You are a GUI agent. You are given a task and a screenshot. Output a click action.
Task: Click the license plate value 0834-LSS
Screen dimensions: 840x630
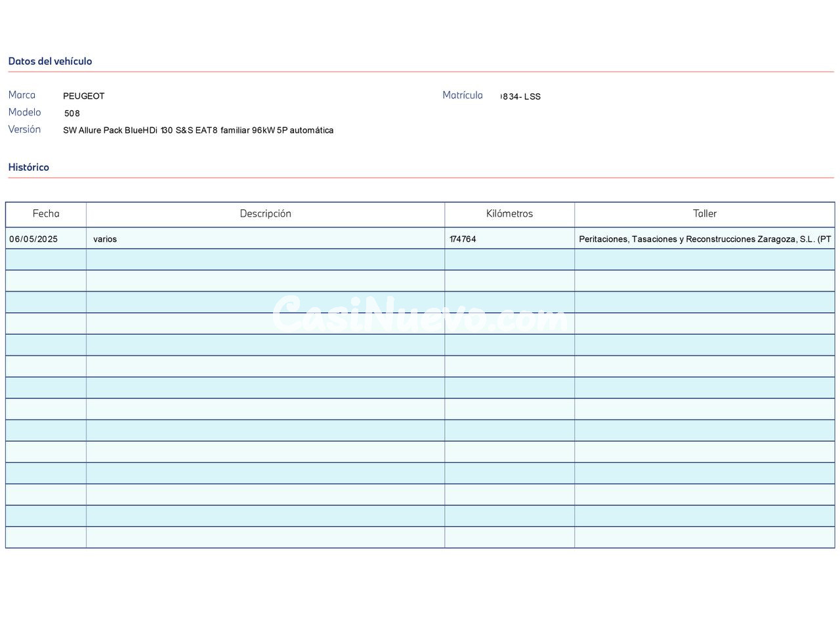pyautogui.click(x=520, y=97)
